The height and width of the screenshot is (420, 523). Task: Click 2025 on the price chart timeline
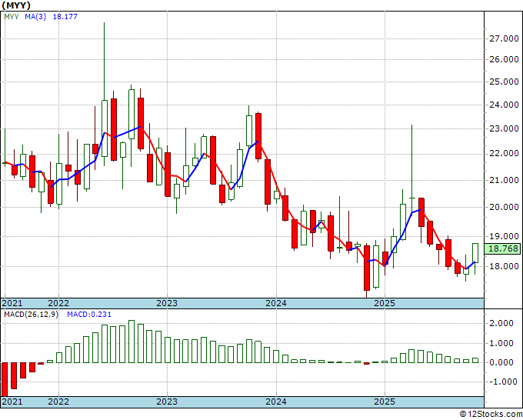pyautogui.click(x=385, y=303)
